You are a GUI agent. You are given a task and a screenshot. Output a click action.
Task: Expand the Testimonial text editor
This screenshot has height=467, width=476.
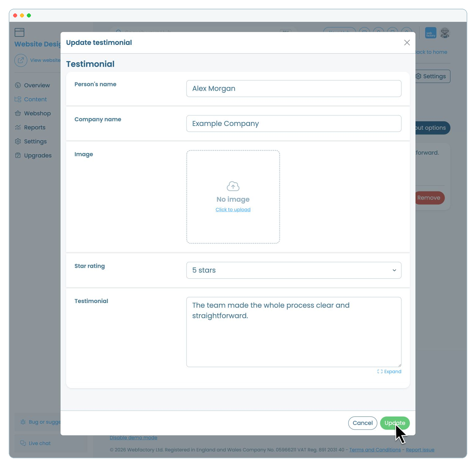click(389, 372)
